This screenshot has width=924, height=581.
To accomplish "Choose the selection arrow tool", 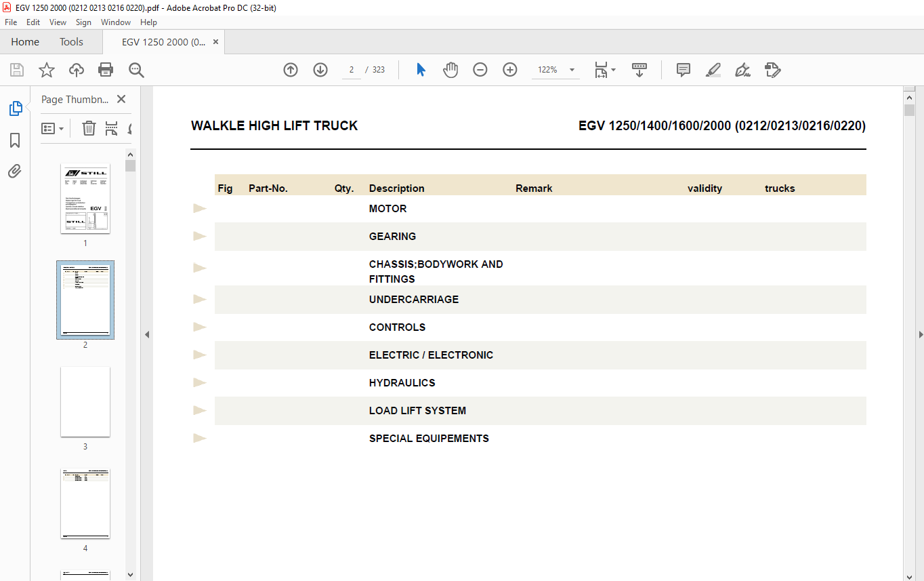I will point(421,70).
